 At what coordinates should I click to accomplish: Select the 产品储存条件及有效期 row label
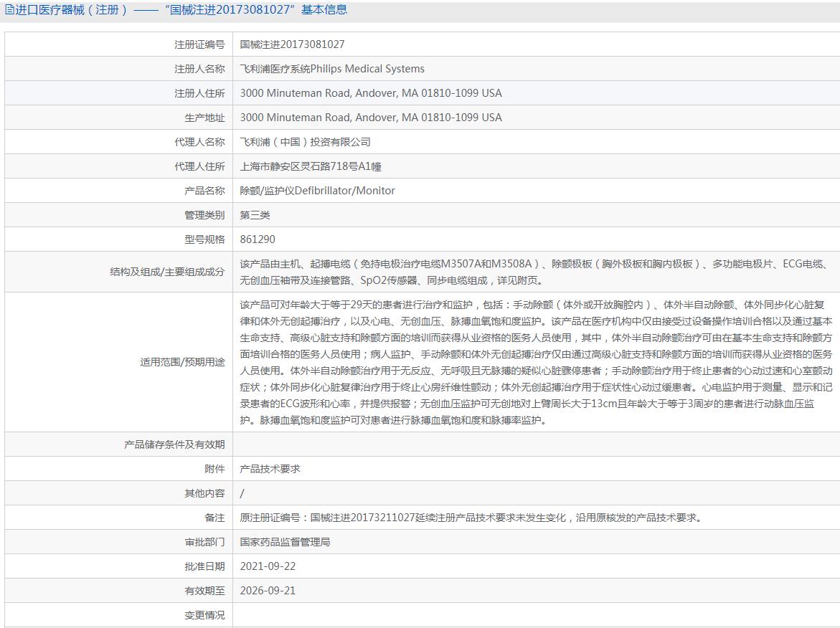(x=174, y=445)
